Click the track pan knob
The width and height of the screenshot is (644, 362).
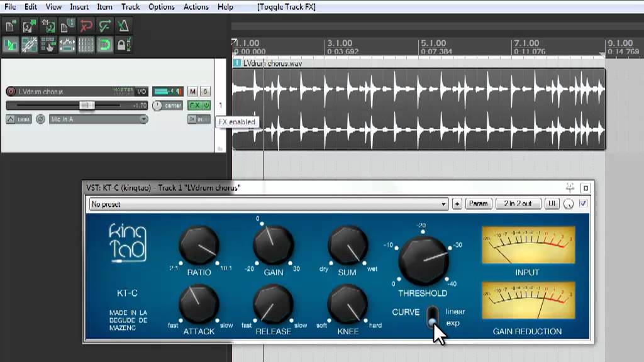tap(157, 106)
